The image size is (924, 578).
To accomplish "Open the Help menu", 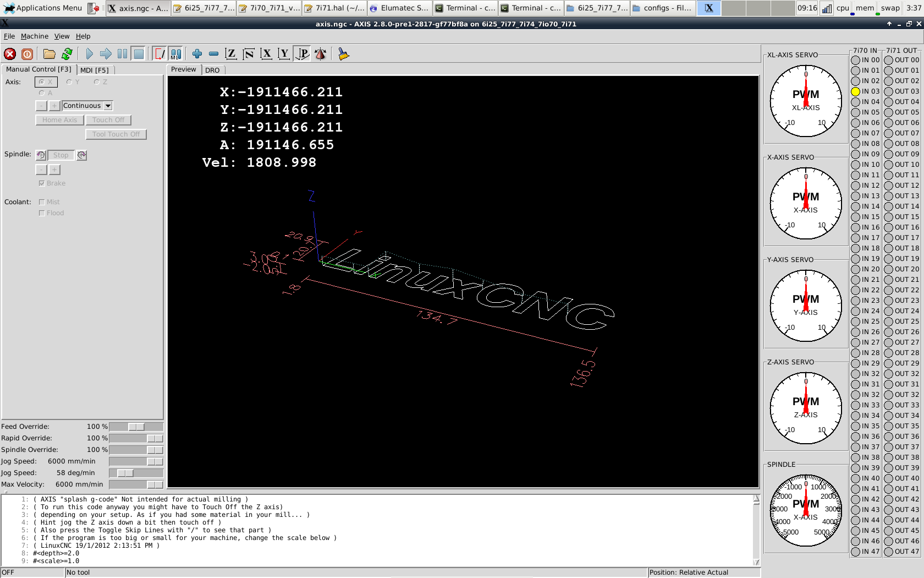I will (83, 36).
